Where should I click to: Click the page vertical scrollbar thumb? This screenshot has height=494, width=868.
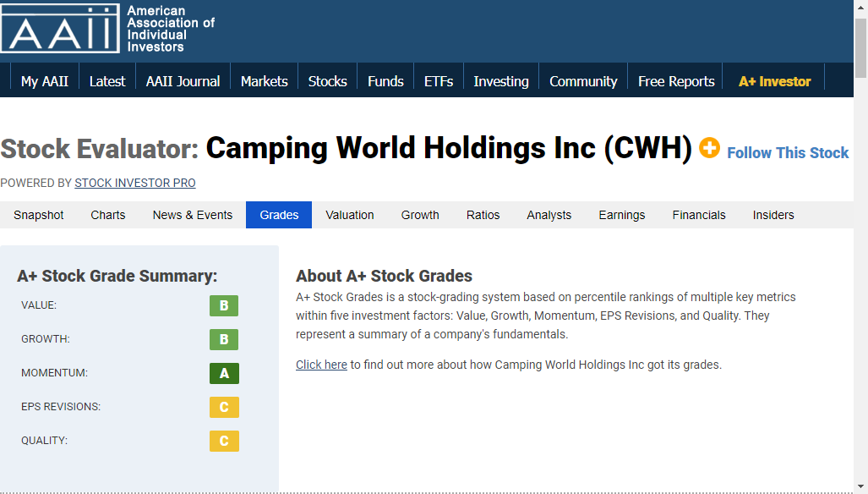click(860, 48)
